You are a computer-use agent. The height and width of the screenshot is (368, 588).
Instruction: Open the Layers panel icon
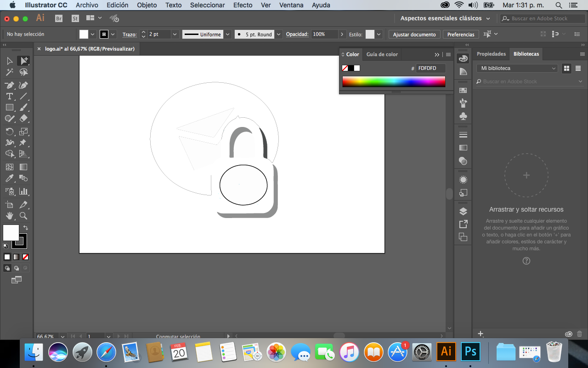pyautogui.click(x=463, y=211)
